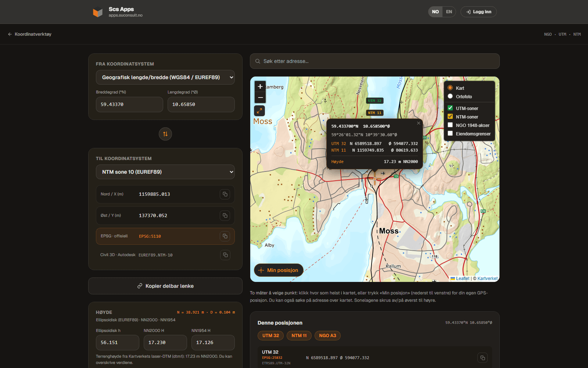Click the NN2000 H input
Screen dimensions: 588x368
pos(165,343)
